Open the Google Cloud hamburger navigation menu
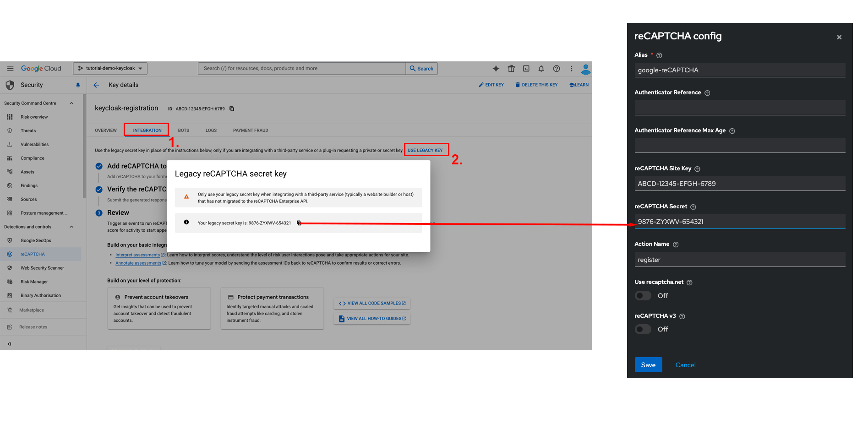This screenshot has height=424, width=868. click(x=10, y=69)
